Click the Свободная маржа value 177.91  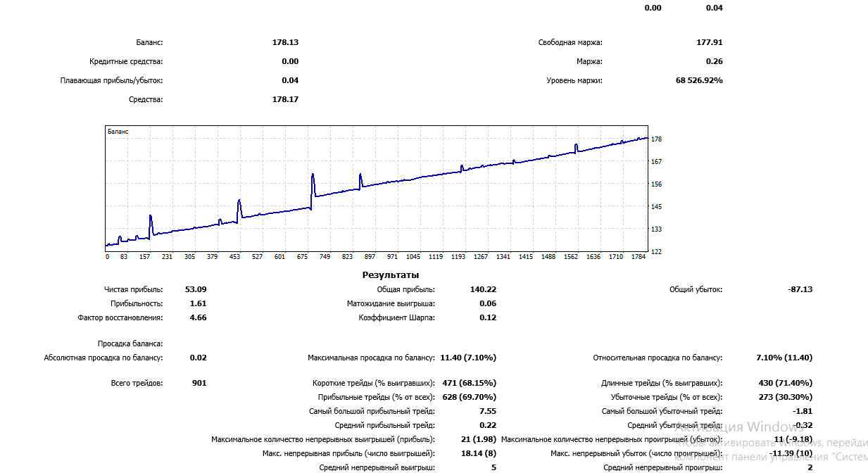(x=710, y=42)
